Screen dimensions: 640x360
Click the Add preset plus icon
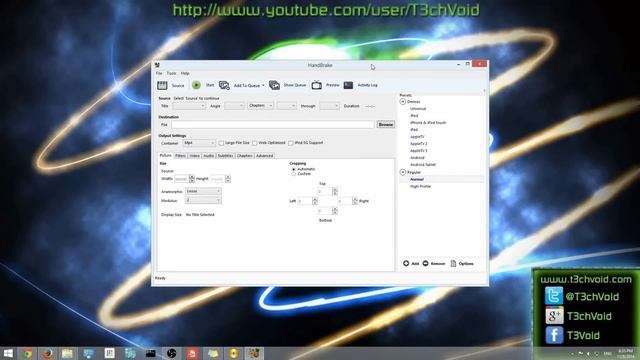pyautogui.click(x=406, y=263)
